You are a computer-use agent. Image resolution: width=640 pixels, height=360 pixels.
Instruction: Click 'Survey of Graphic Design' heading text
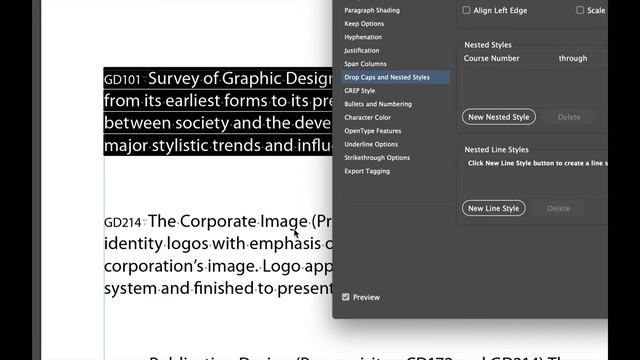240,78
